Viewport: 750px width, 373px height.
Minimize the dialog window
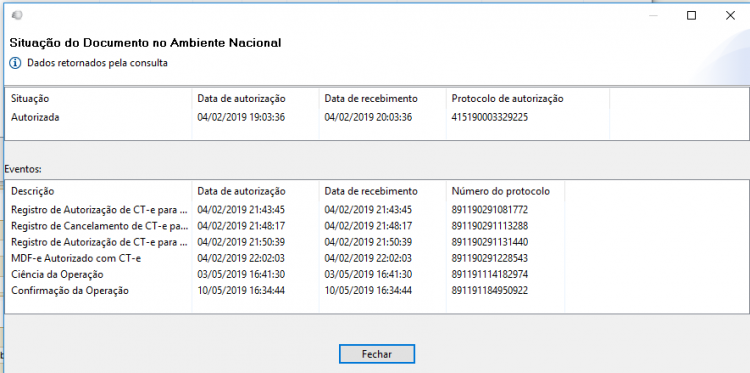coord(653,16)
